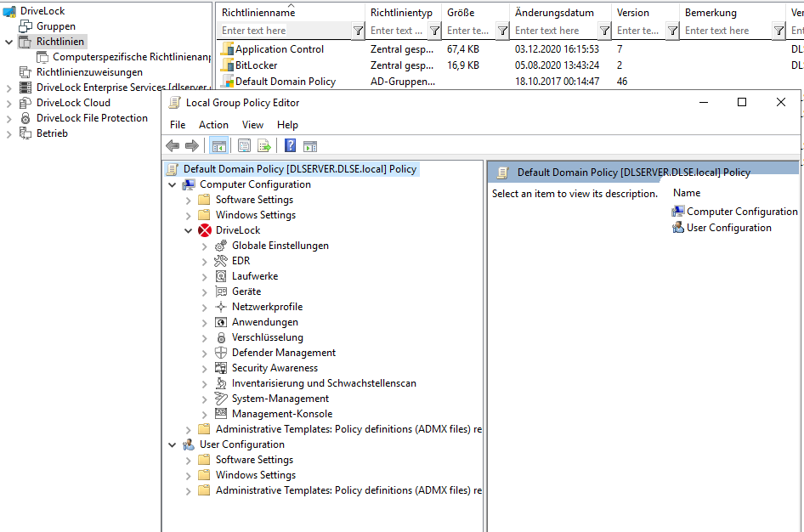Click the Show/Hide Action Pane toolbar icon
The width and height of the screenshot is (804, 532).
pos(310,146)
